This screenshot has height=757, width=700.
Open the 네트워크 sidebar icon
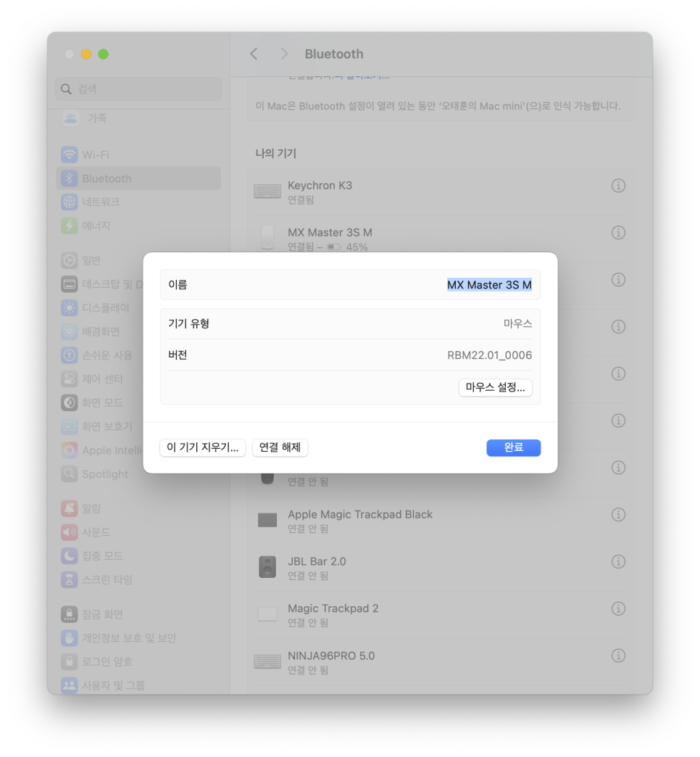[x=70, y=202]
